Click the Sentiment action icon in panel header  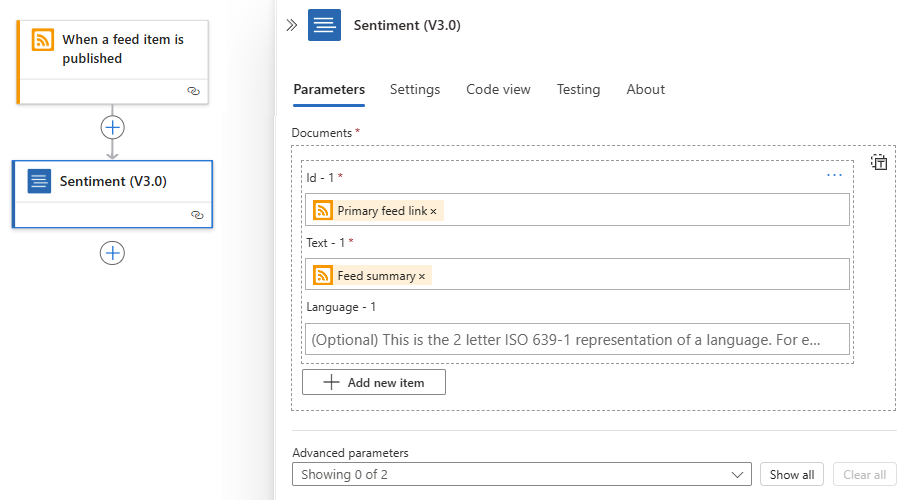[x=324, y=25]
